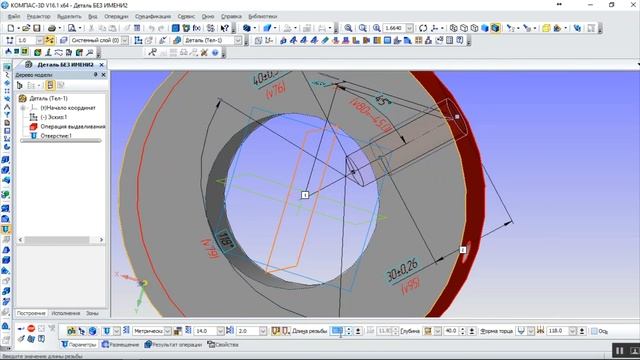Viewport: 640px width, 360px height.
Task: Create the object with arrow icon
Action: (21, 328)
